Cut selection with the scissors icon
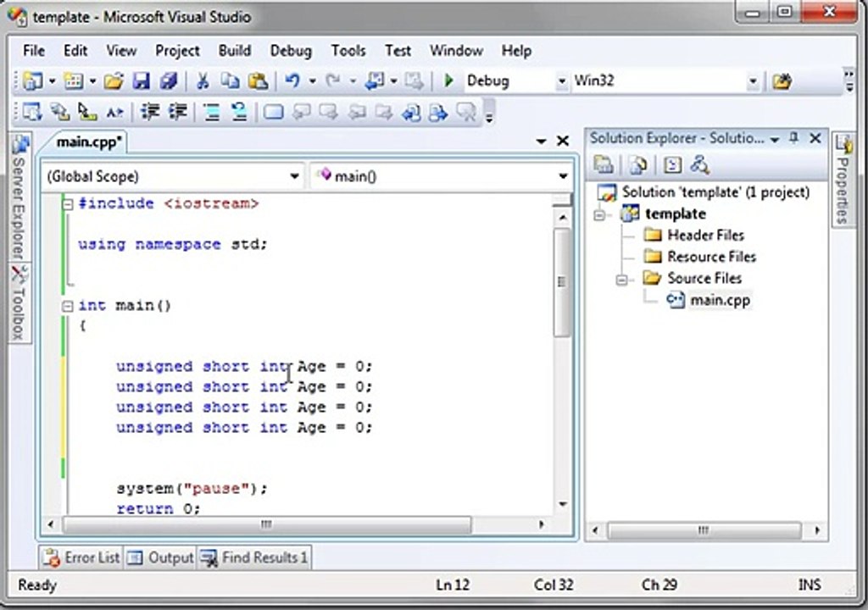 click(x=203, y=81)
